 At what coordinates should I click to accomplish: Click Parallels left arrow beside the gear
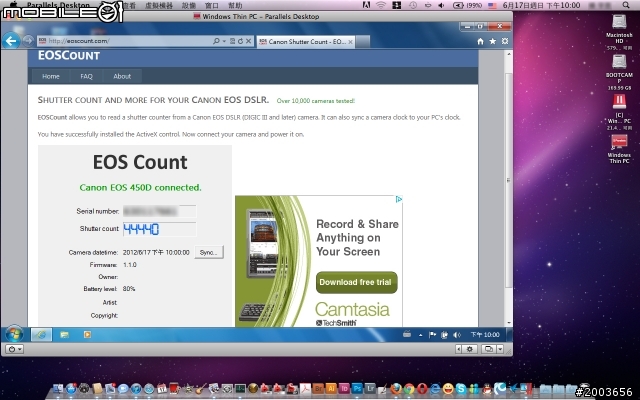(x=459, y=349)
